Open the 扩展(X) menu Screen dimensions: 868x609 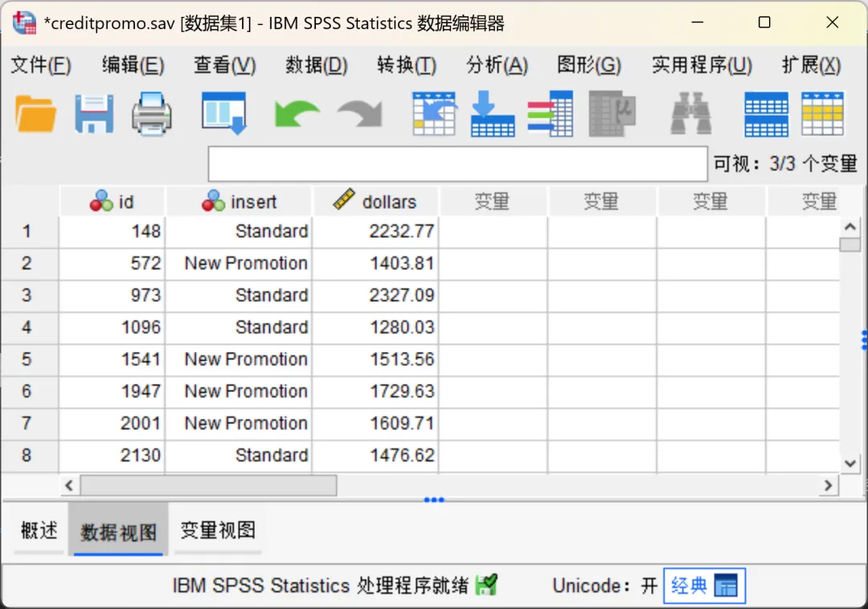coord(811,65)
